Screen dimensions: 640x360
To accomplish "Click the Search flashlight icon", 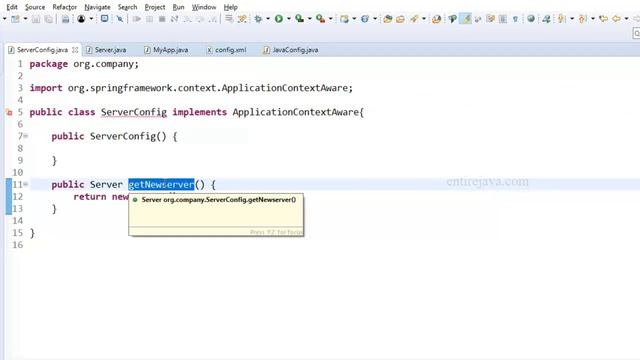I will click(x=414, y=19).
